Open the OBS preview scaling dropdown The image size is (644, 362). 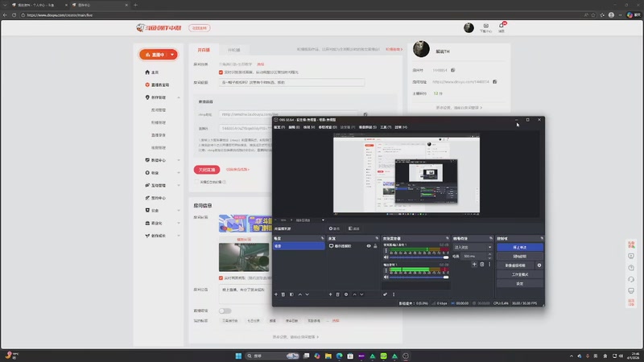(x=310, y=220)
